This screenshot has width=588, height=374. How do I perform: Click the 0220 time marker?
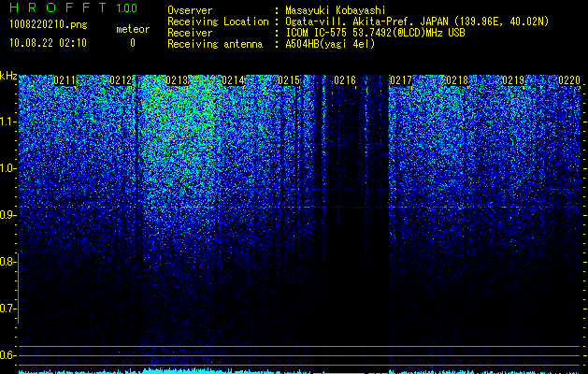coord(569,80)
